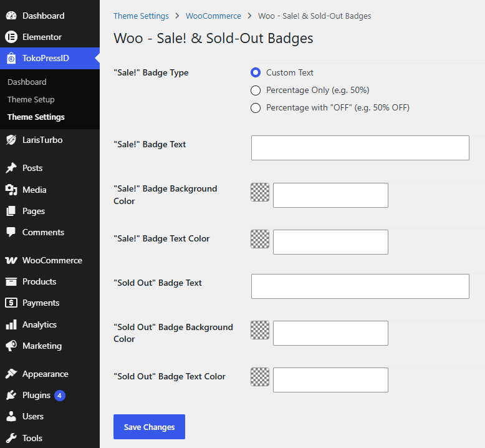Click the Marketing megaphone icon
Viewport: 485px width, 448px height.
click(11, 346)
